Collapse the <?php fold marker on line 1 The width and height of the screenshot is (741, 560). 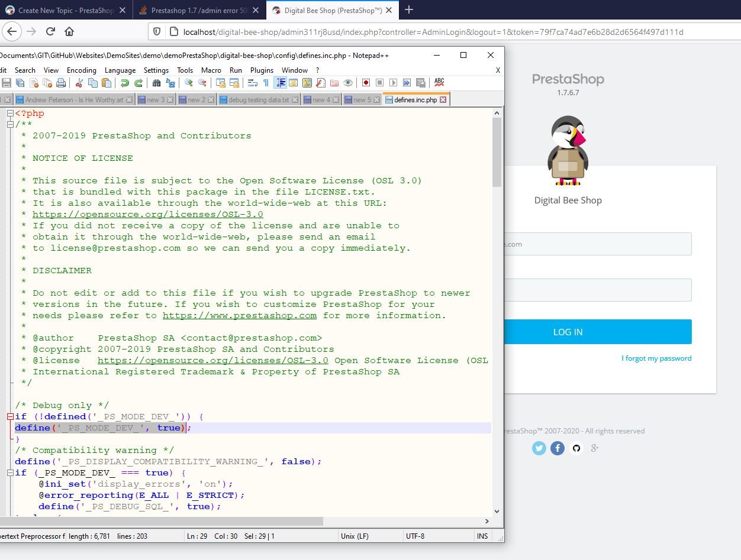(10, 114)
